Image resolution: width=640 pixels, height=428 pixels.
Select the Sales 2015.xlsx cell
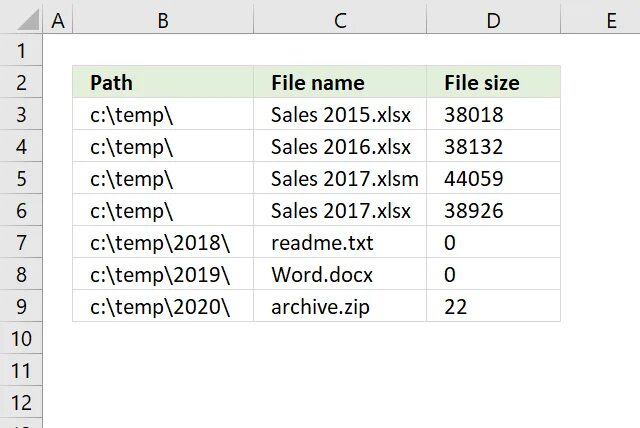(x=340, y=115)
